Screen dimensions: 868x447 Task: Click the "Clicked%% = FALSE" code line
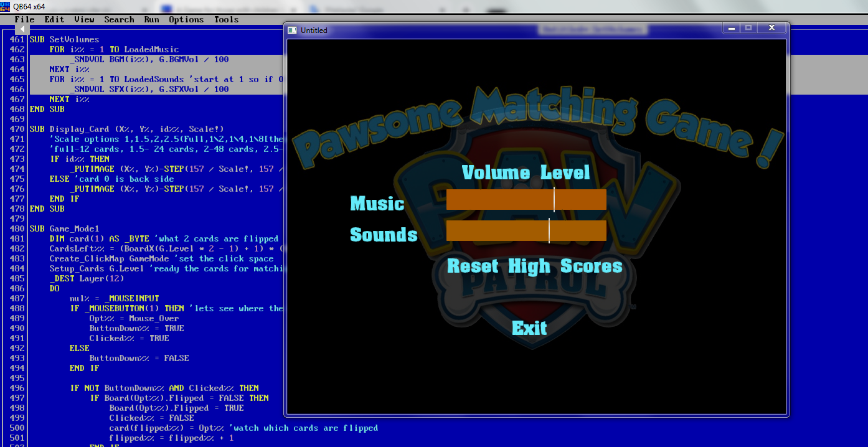pos(151,418)
